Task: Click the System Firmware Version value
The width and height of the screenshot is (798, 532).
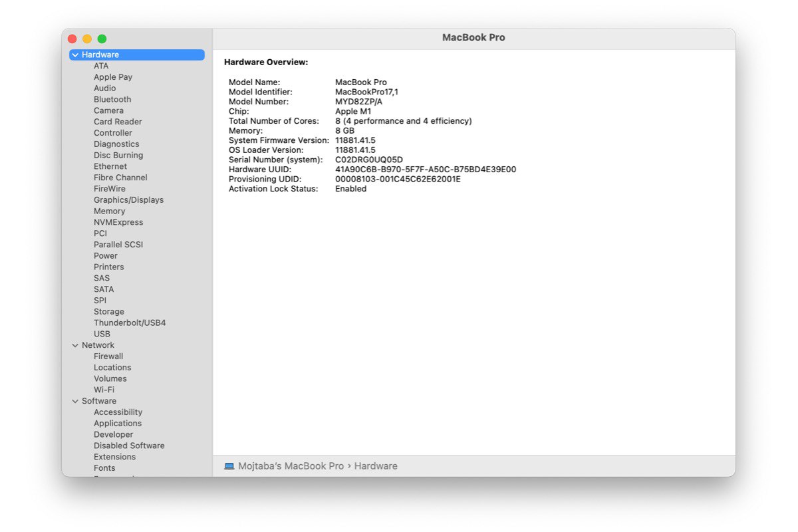Action: point(355,140)
